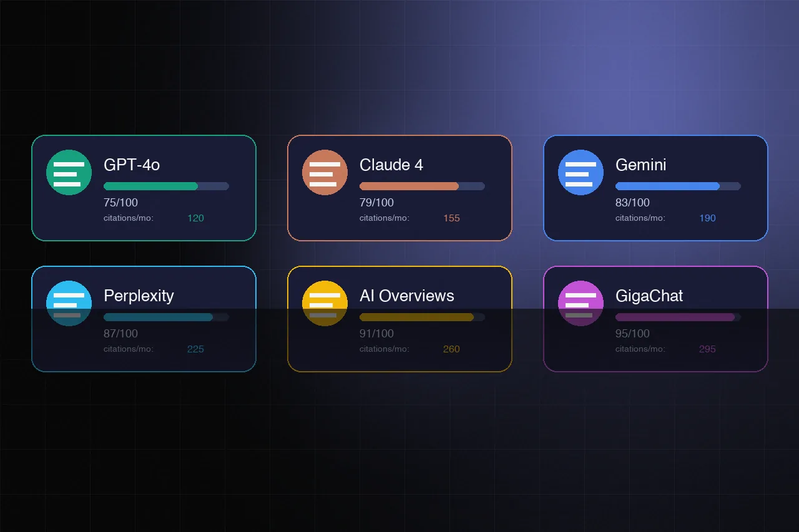Select the Perplexity card title
The image size is (799, 532).
click(139, 296)
